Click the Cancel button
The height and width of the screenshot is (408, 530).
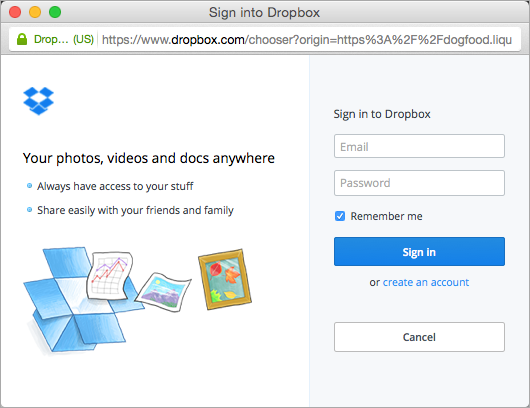click(x=419, y=337)
